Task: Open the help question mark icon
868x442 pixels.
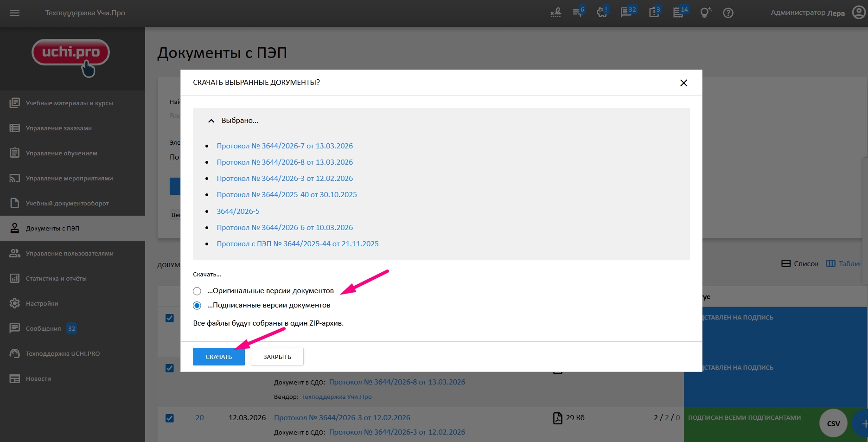Action: [x=728, y=13]
